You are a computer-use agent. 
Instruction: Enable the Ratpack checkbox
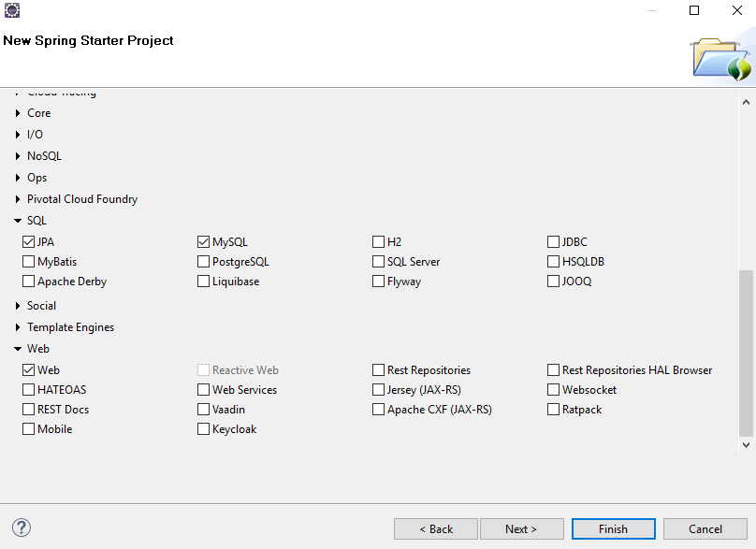coord(554,410)
